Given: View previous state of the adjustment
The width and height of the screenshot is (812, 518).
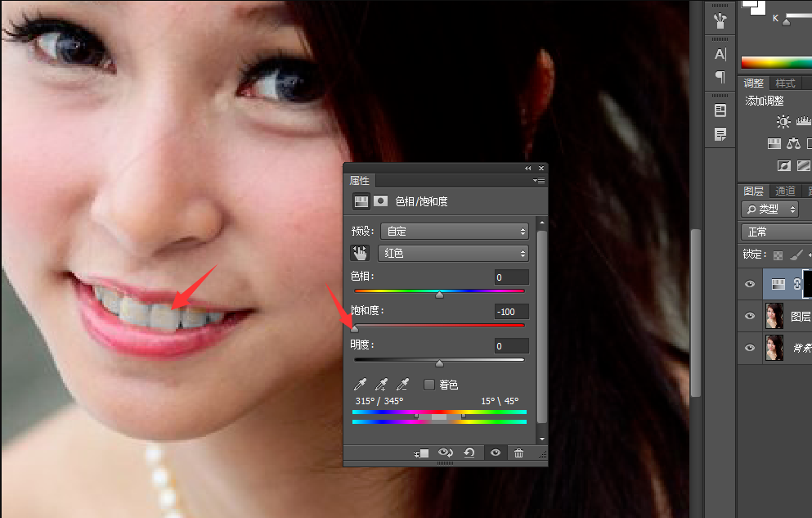Looking at the screenshot, I should coord(446,453).
